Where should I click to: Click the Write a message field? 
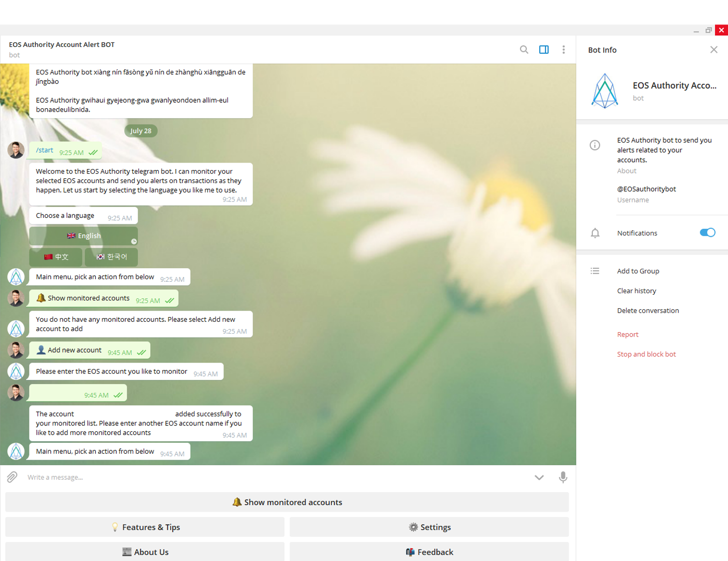tap(277, 477)
